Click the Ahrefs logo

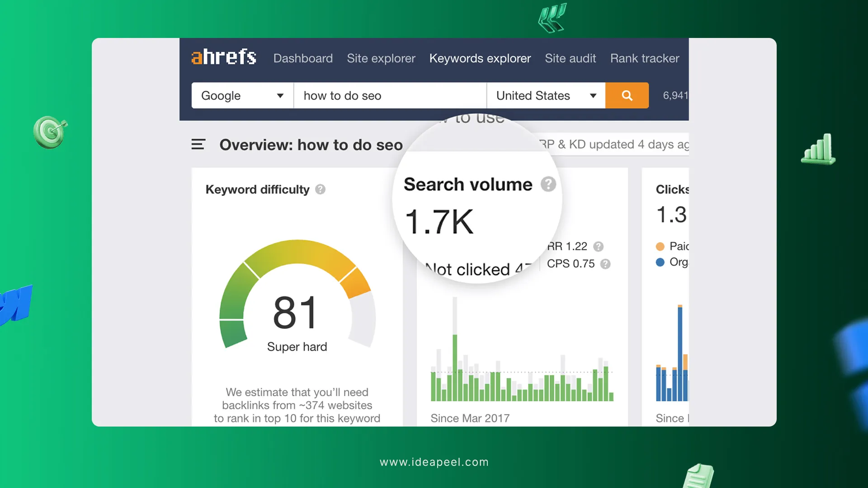[x=224, y=57]
